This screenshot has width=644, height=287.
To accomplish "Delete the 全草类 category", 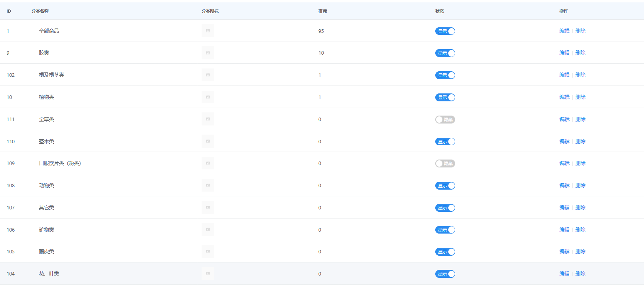I will pyautogui.click(x=580, y=119).
